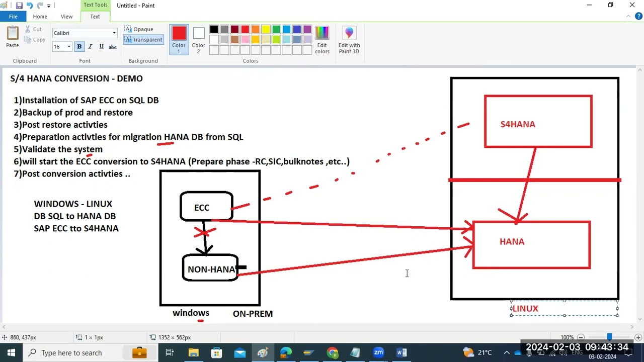644x362 pixels.
Task: Open Customize Quick Access Toolbar arrow
Action: coord(49,6)
